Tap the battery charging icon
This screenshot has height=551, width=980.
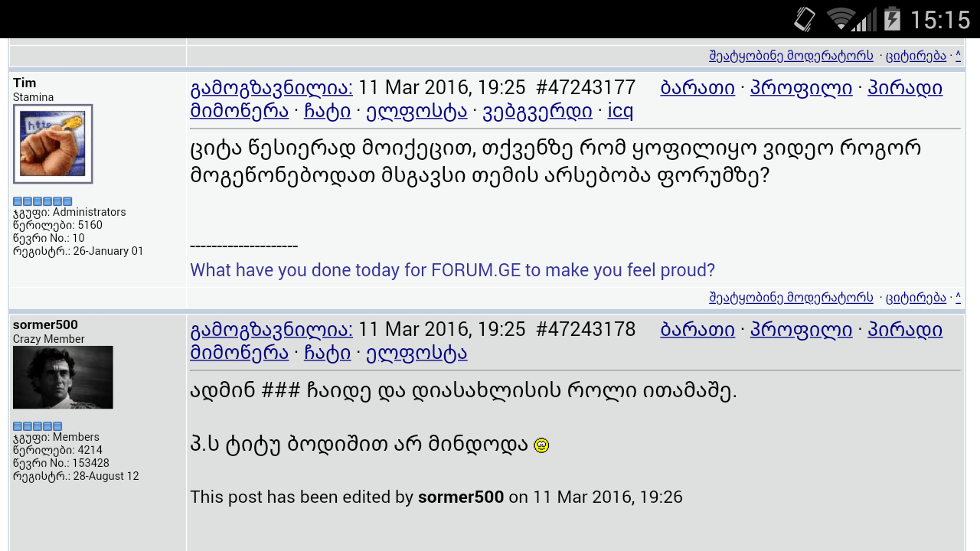coord(892,18)
